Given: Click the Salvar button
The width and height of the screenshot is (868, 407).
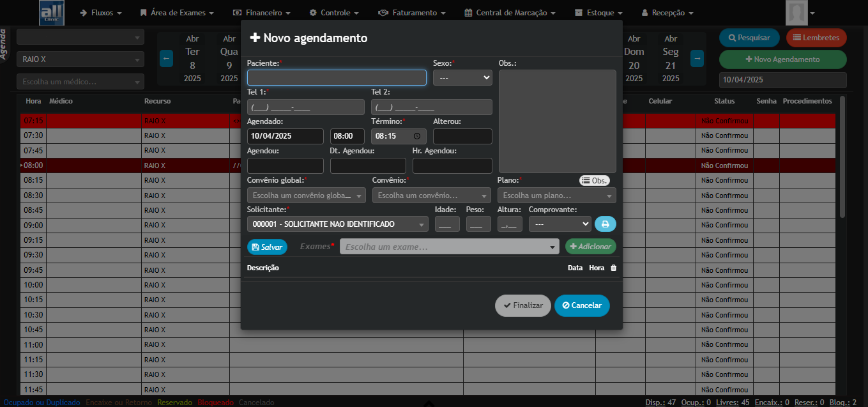Looking at the screenshot, I should click(x=267, y=247).
